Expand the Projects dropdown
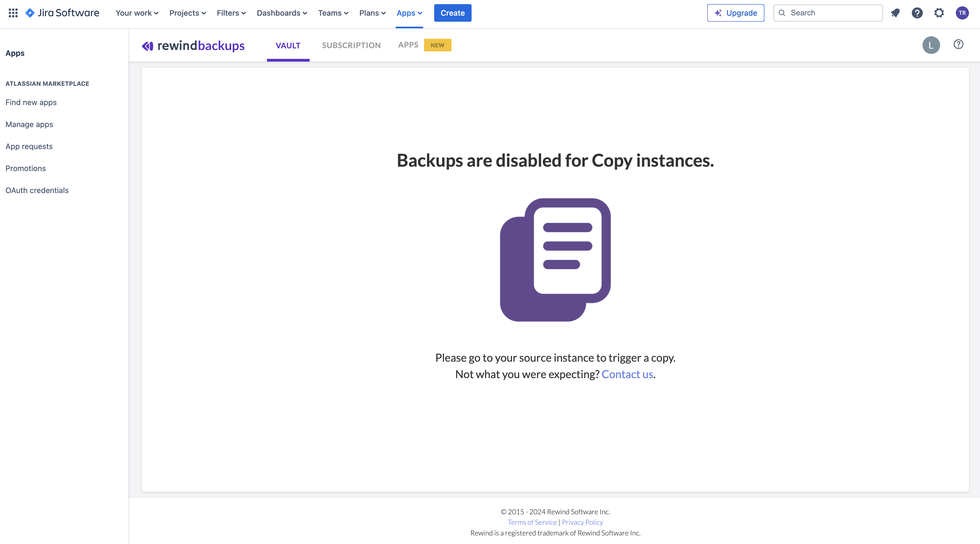This screenshot has height=544, width=980. 187,13
